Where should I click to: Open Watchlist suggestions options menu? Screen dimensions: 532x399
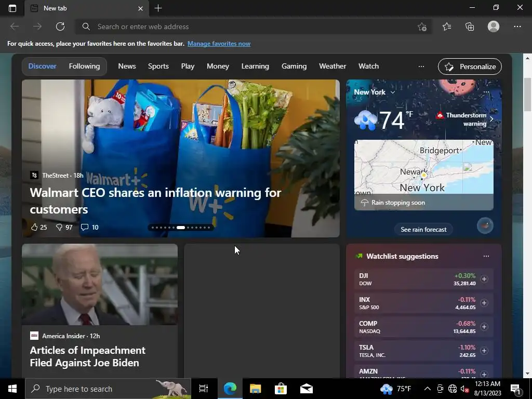tap(486, 256)
